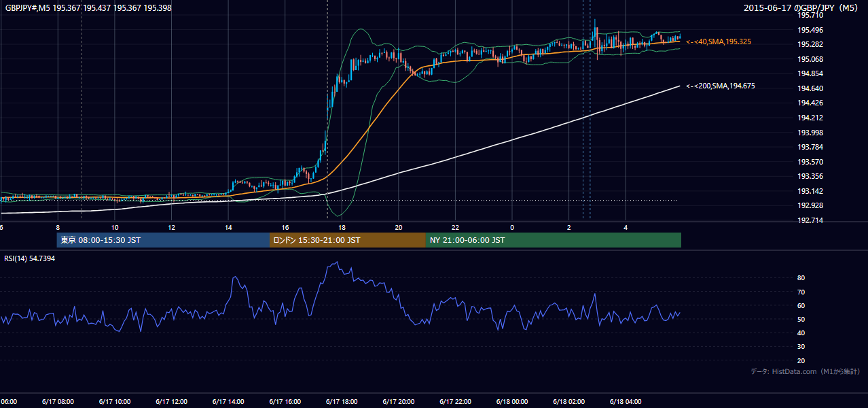Click the 6/17 16:00 bottom date label
Screen dimensions: 868x408
(x=285, y=402)
